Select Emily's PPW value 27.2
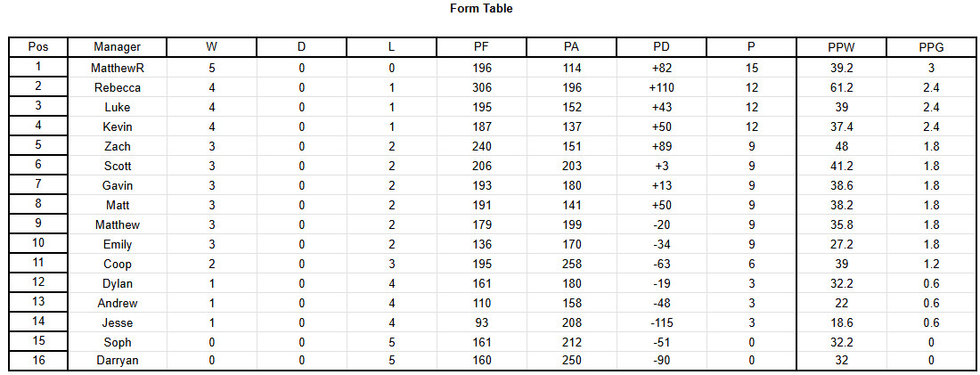 pos(841,244)
